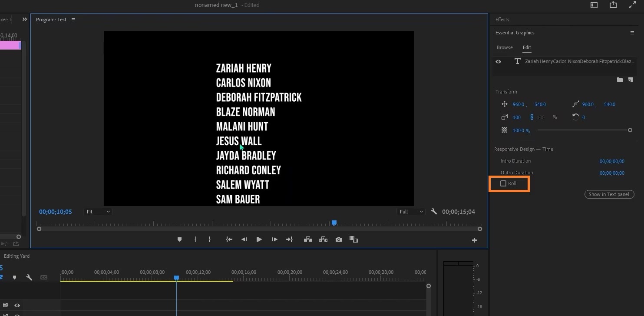The width and height of the screenshot is (644, 316).
Task: Click the New Layer icon
Action: pyautogui.click(x=631, y=80)
